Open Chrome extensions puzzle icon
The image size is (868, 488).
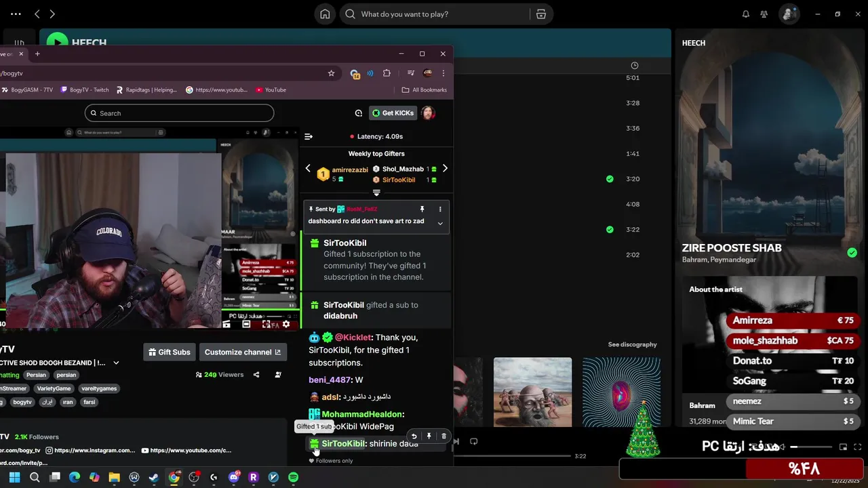tap(387, 73)
